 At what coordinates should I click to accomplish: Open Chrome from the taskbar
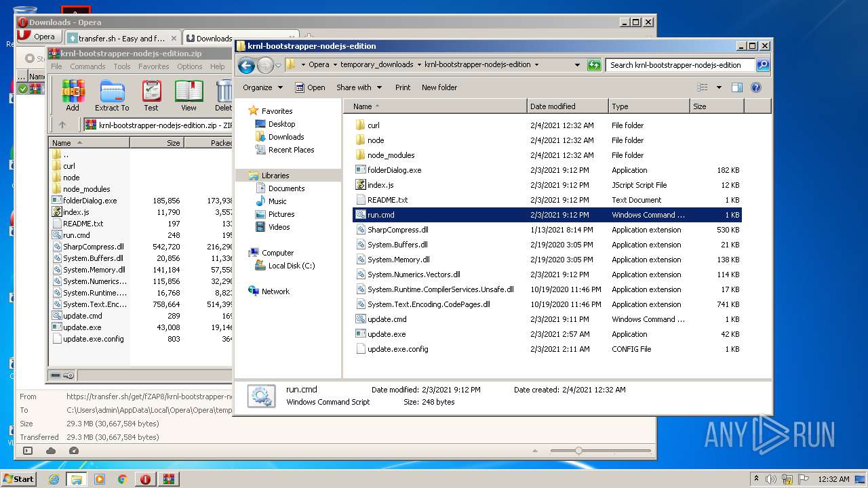pyautogui.click(x=123, y=479)
